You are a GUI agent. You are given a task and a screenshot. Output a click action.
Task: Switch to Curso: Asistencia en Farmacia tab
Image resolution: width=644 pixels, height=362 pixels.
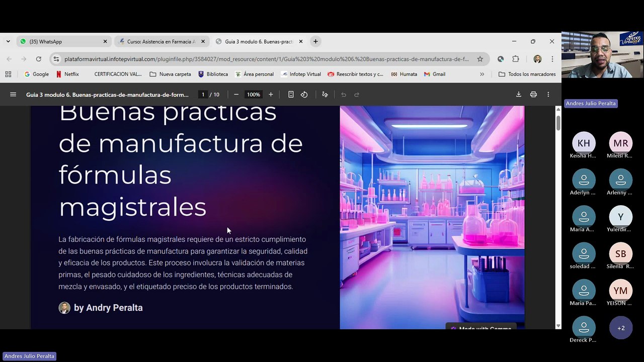pyautogui.click(x=161, y=42)
